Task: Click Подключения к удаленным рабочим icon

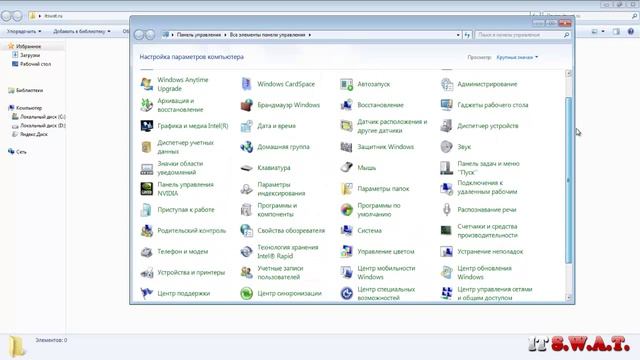Action: pos(447,189)
